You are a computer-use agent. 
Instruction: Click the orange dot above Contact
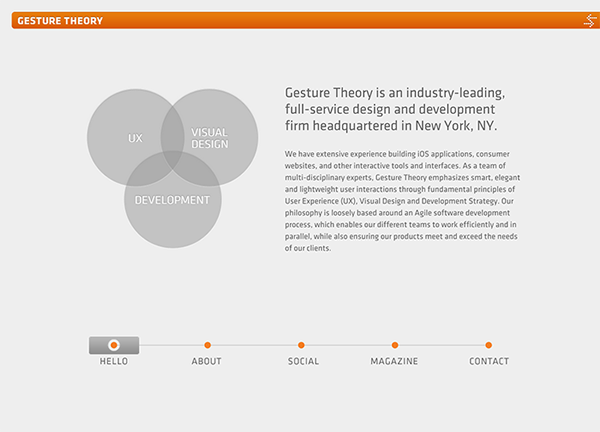tap(489, 345)
